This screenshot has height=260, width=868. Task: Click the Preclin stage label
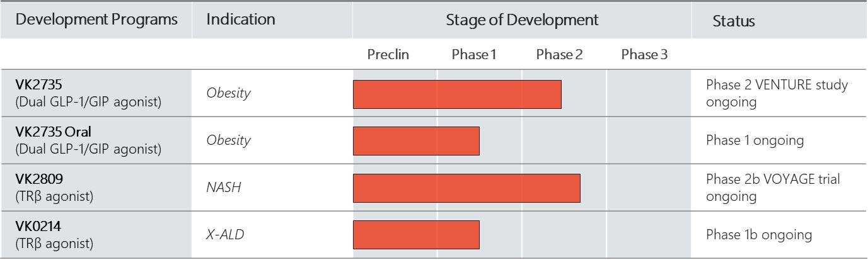tap(388, 55)
